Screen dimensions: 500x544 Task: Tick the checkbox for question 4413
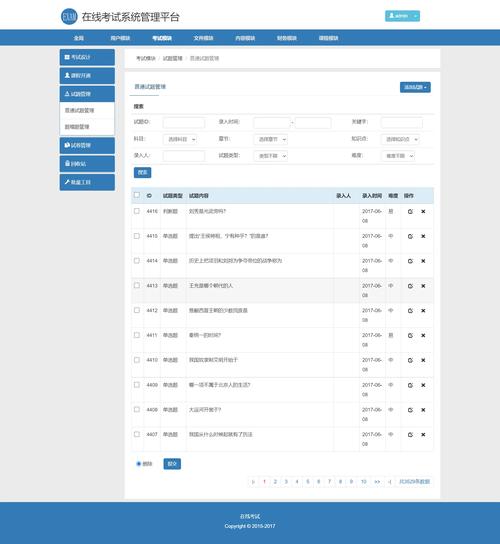137,285
